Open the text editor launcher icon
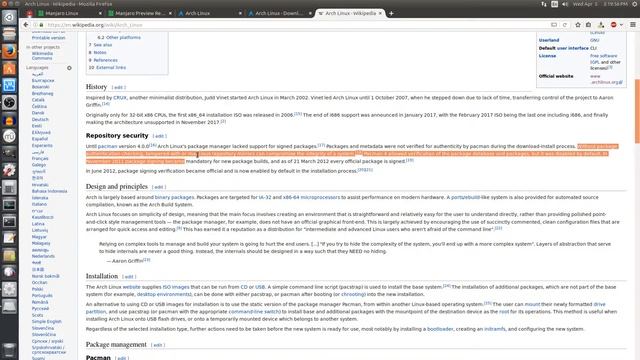640x360 pixels. click(x=9, y=238)
